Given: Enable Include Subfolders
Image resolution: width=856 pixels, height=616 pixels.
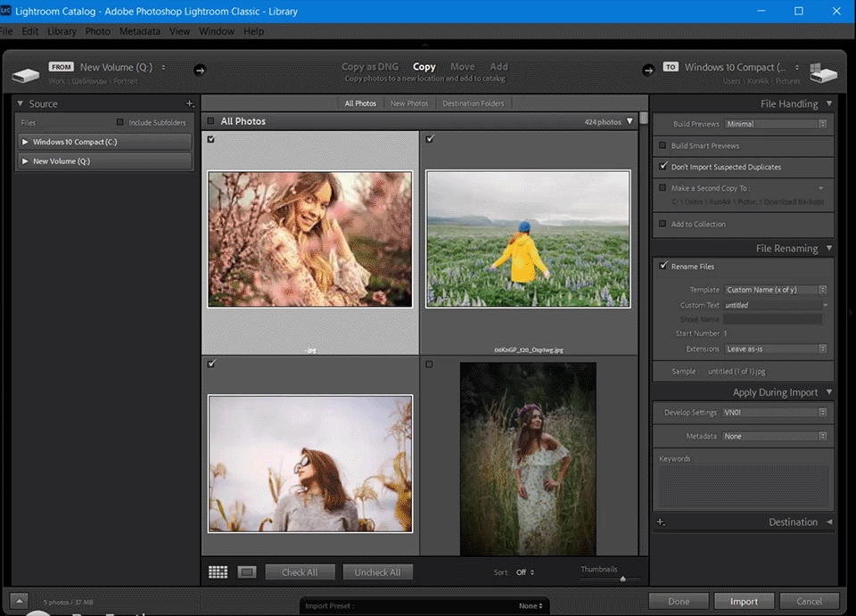Looking at the screenshot, I should 120,122.
